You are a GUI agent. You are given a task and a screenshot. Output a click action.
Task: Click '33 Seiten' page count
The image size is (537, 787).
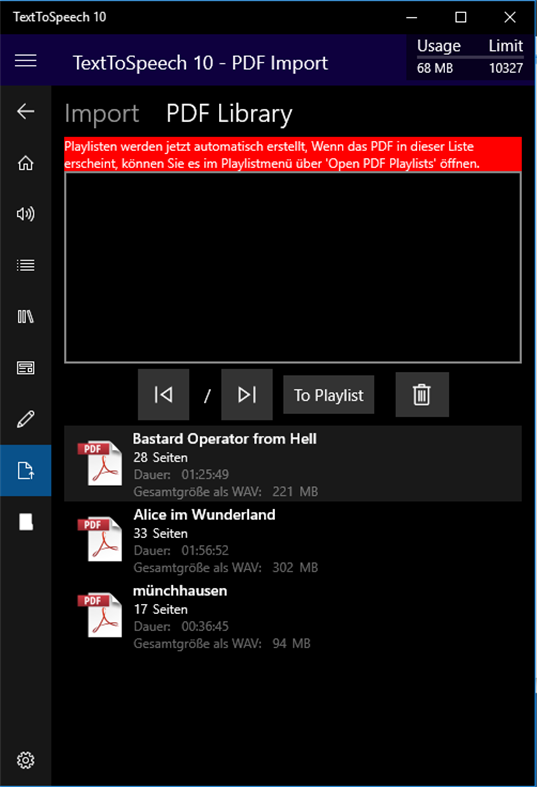161,534
